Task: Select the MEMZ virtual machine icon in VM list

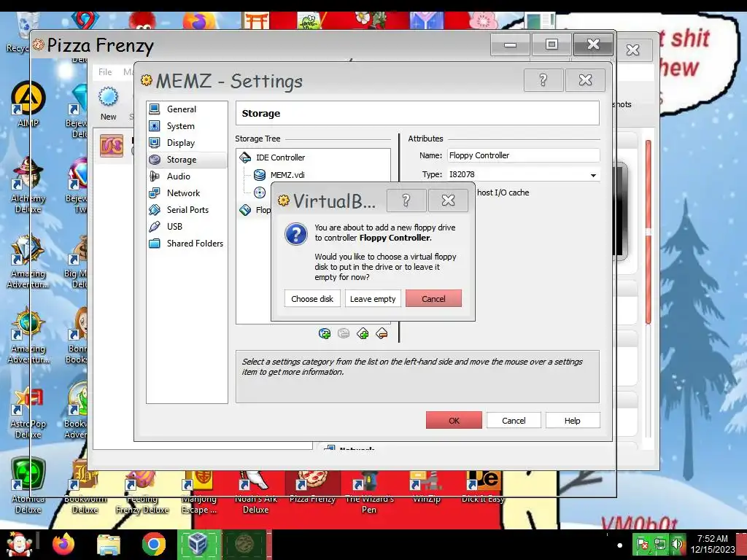Action: (112, 146)
